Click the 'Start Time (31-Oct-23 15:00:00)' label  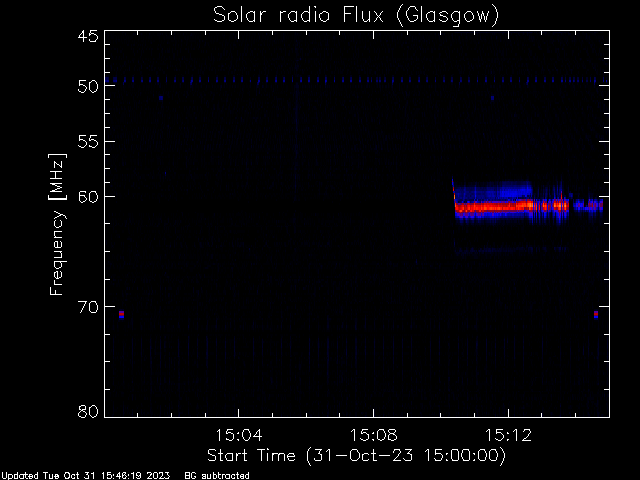click(356, 456)
